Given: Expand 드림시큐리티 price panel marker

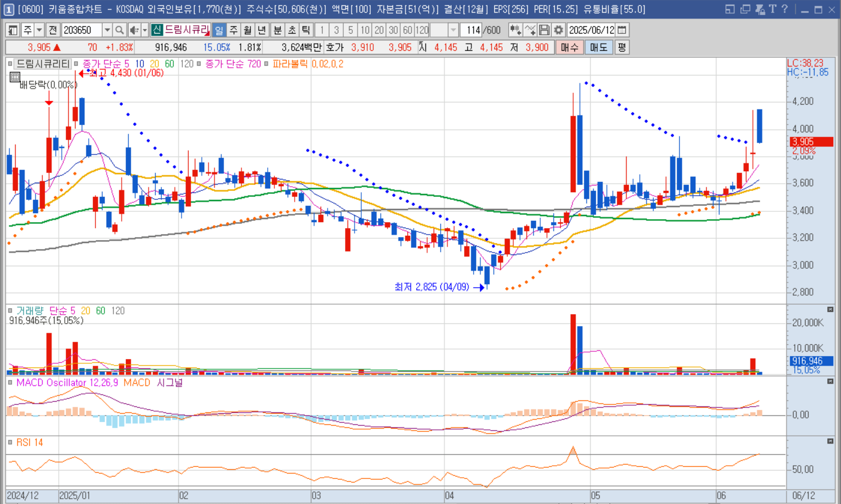Looking at the screenshot, I should (10, 63).
